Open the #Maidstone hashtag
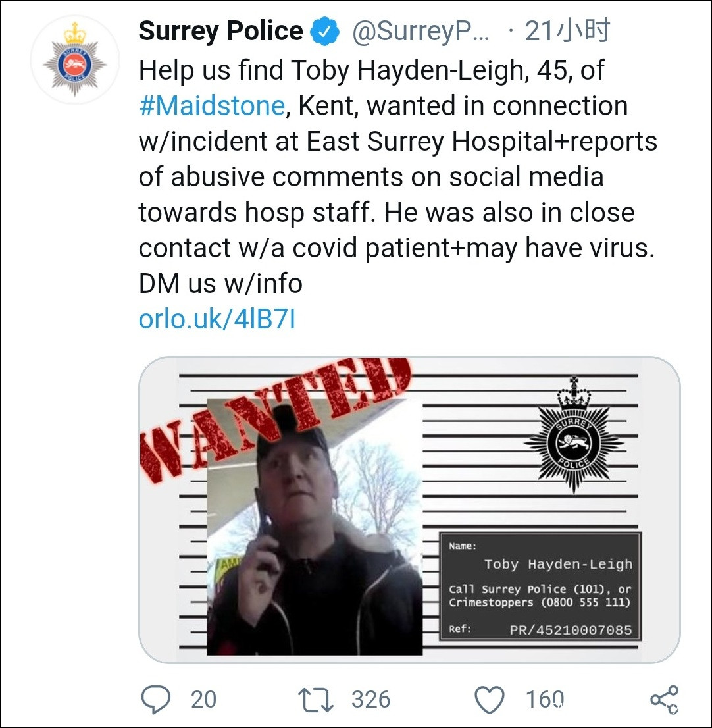 (211, 106)
